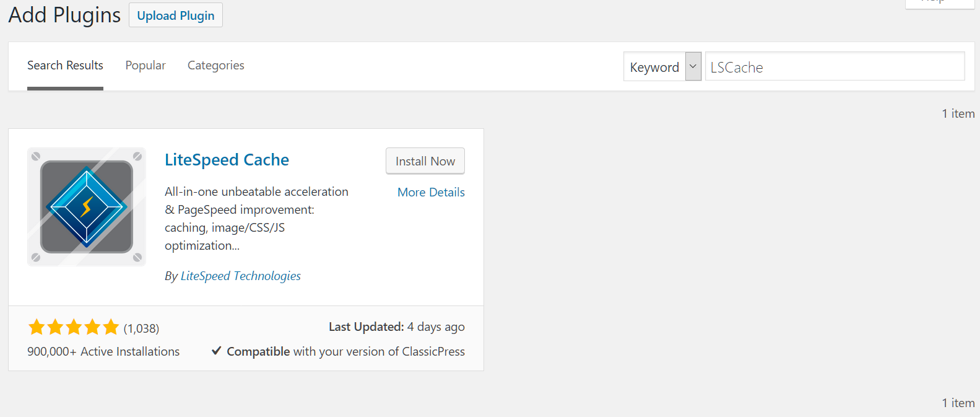Open the LiteSpeed Cache title link
Viewport: 980px width, 417px height.
(227, 160)
